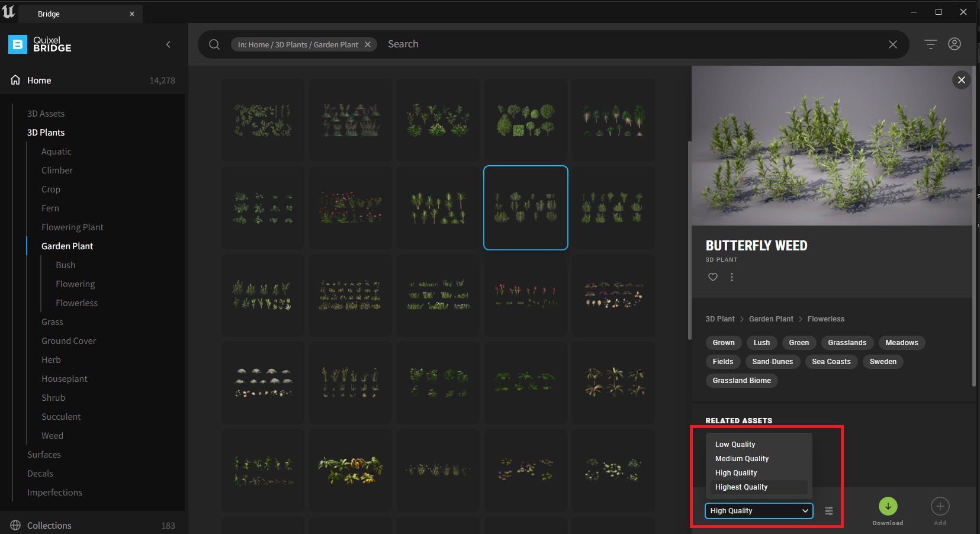The image size is (980, 534).
Task: Select the Succulent category
Action: pos(61,417)
